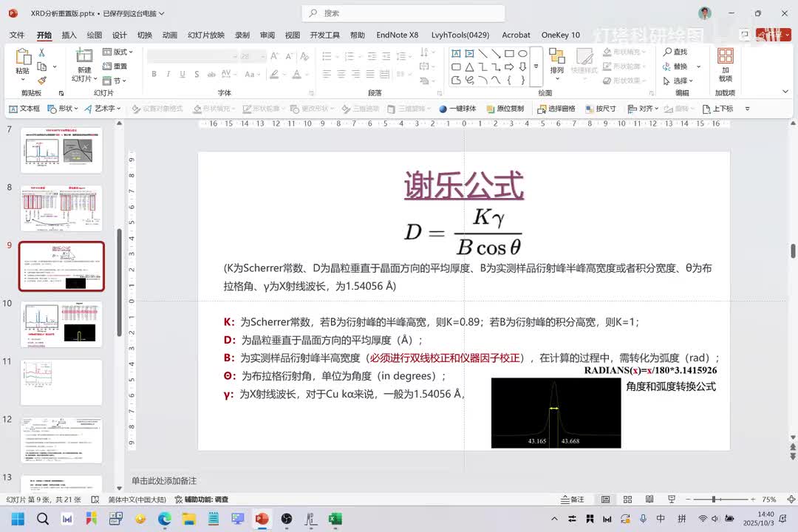Open the 形状 dropdown in OneKey toolbar
Screen dimensions: 798x532
point(63,109)
